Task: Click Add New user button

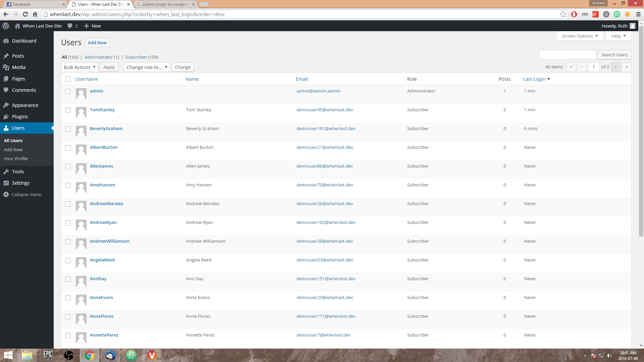Action: click(x=97, y=42)
